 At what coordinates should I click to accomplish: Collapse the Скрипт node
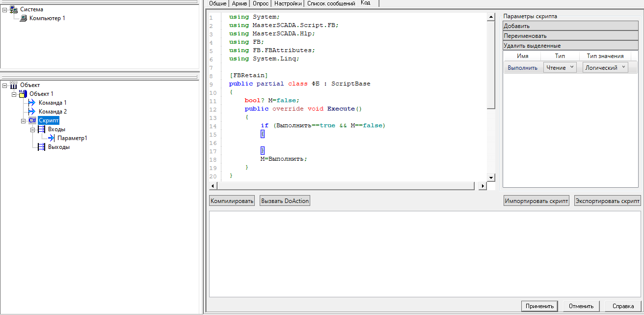(23, 120)
